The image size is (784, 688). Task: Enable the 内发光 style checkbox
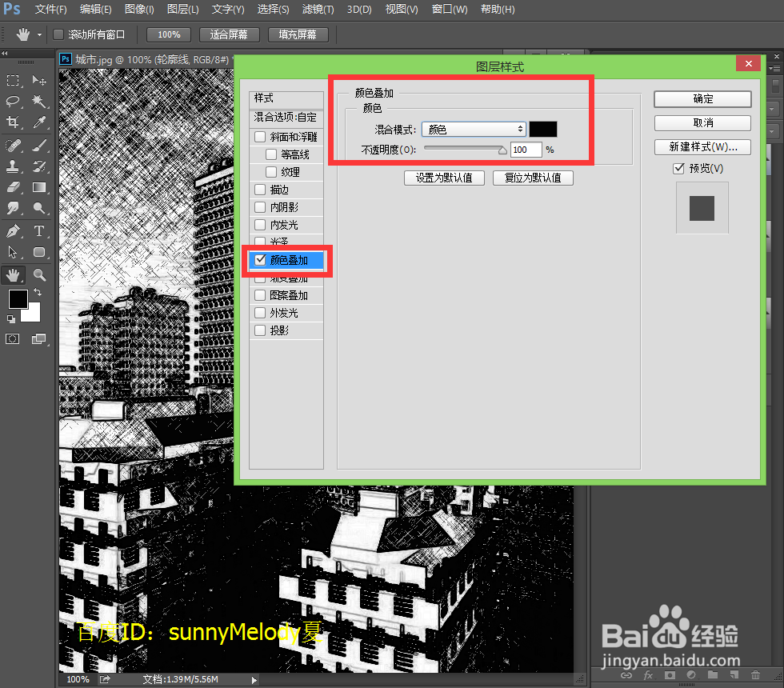(x=260, y=225)
